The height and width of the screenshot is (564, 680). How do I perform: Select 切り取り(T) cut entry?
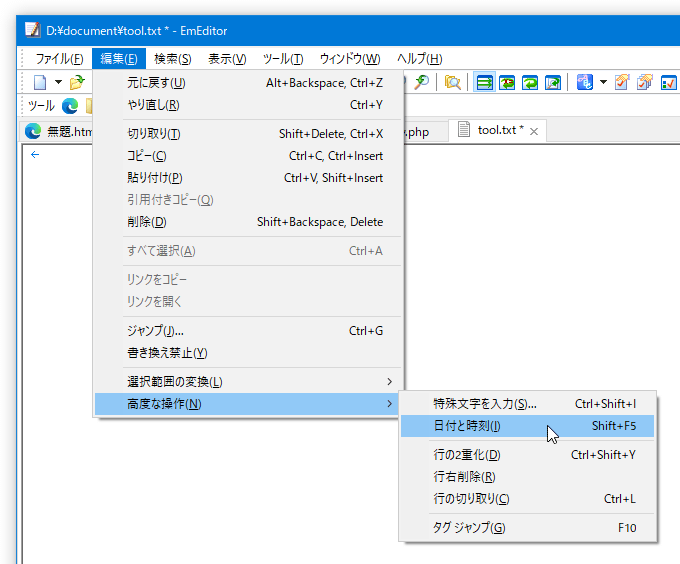pyautogui.click(x=248, y=134)
